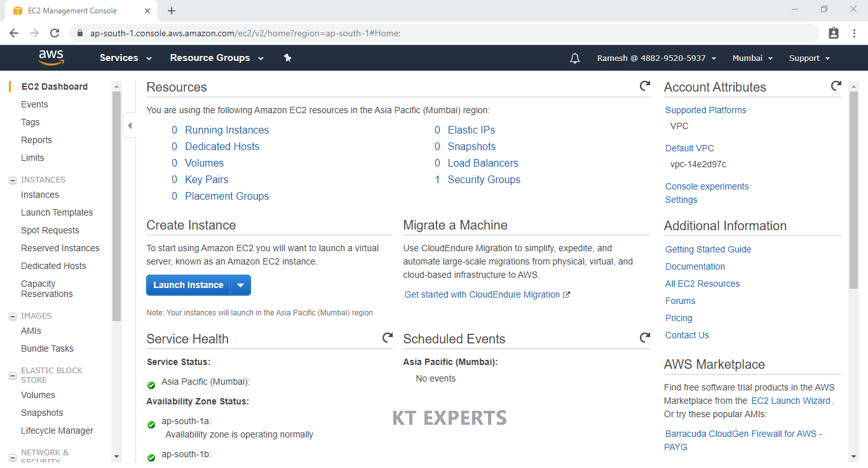Open AMIs in the sidebar
The image size is (868, 468).
click(x=31, y=331)
